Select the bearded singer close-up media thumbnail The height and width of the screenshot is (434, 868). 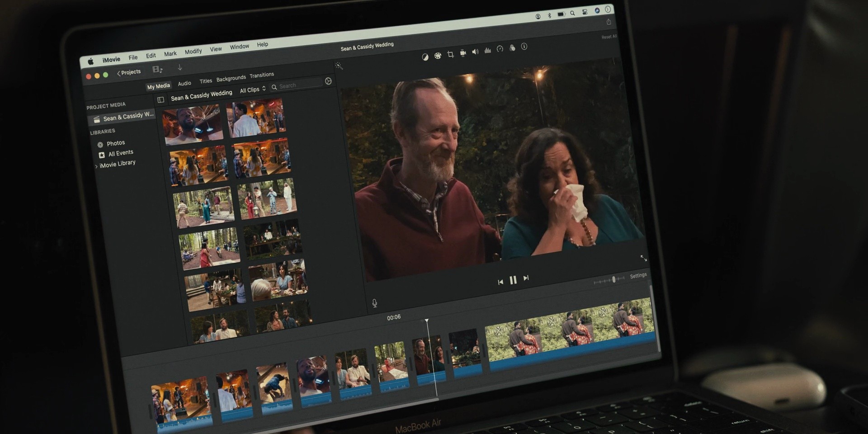tap(193, 124)
